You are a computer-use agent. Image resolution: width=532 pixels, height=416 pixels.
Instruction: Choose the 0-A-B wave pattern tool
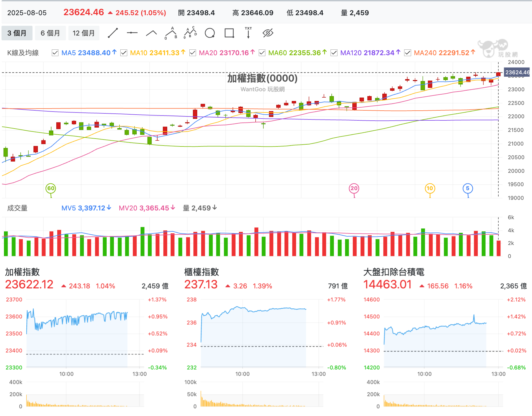[171, 33]
